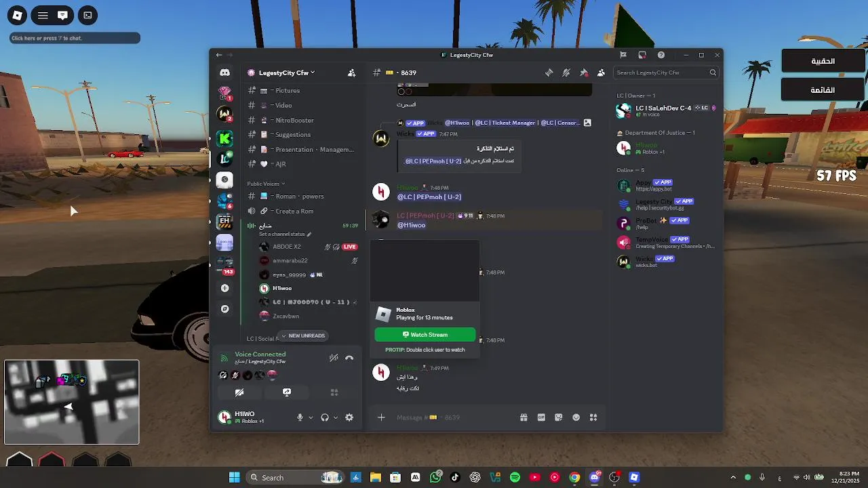
Task: Open the EH server icon
Action: click(224, 221)
